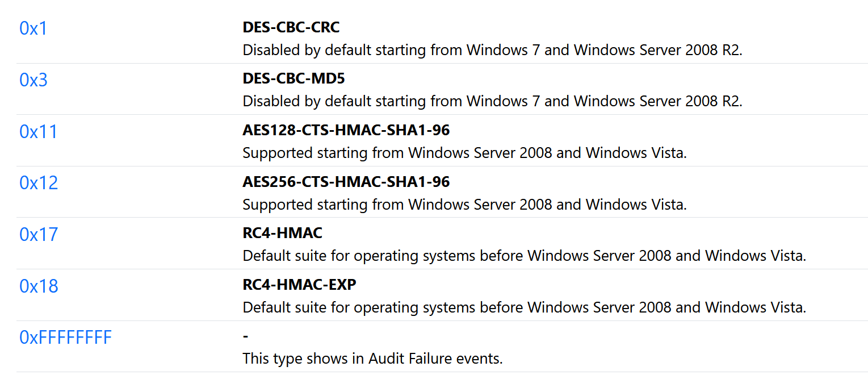Click the support note under AES256-CTS-HMAC-SHA1-96
Viewport: 868px width, 379px height.
click(464, 204)
